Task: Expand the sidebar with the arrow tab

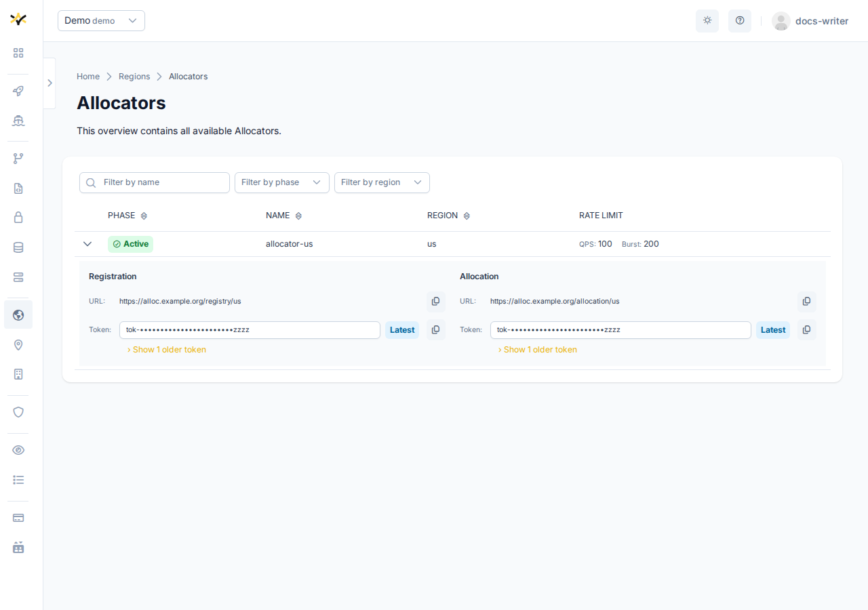Action: click(x=50, y=83)
